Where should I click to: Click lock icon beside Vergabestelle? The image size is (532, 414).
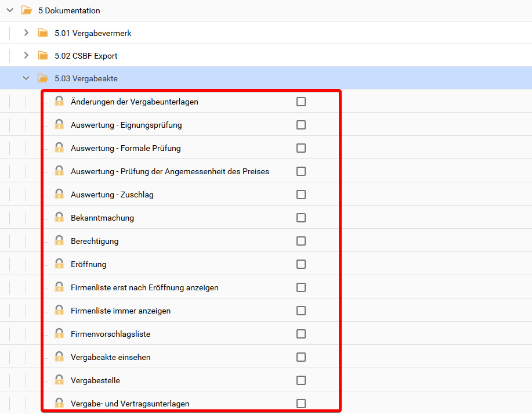pyautogui.click(x=59, y=380)
